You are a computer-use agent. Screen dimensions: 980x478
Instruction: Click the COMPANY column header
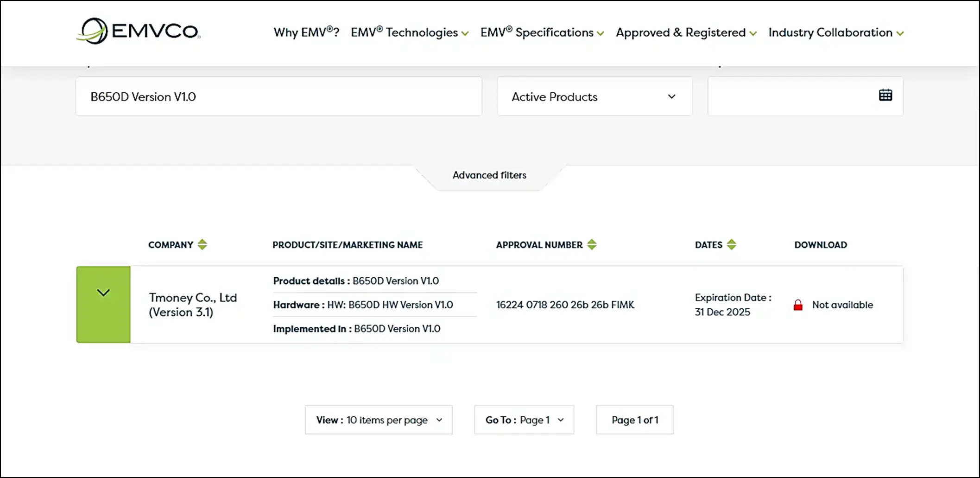[x=171, y=245]
